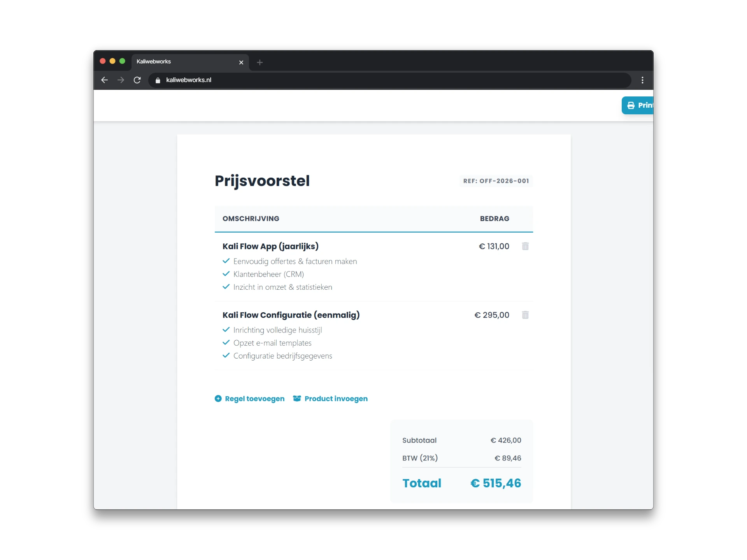Click the BEDRAG column header

494,219
